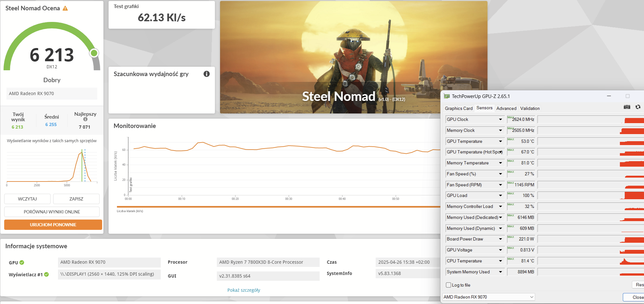The image size is (644, 304).
Task: Click the Pokaż szczegóły link
Action: [x=244, y=290]
